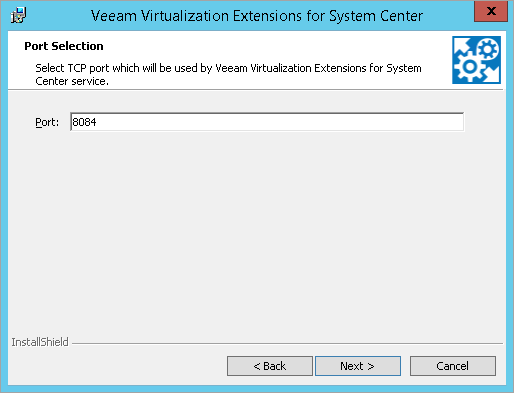Go to the previous step with Back
This screenshot has width=514, height=393.
click(270, 366)
